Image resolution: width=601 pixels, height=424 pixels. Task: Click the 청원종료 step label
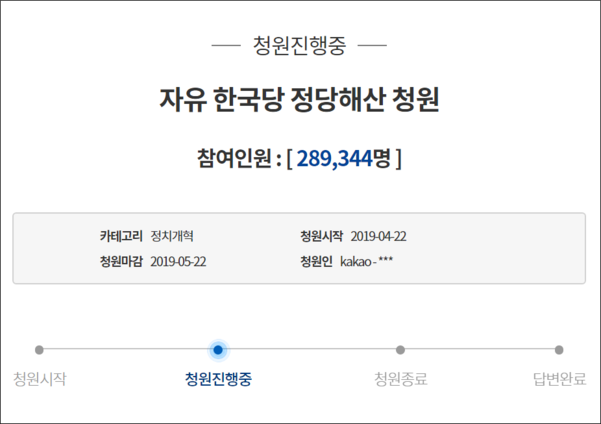point(401,379)
